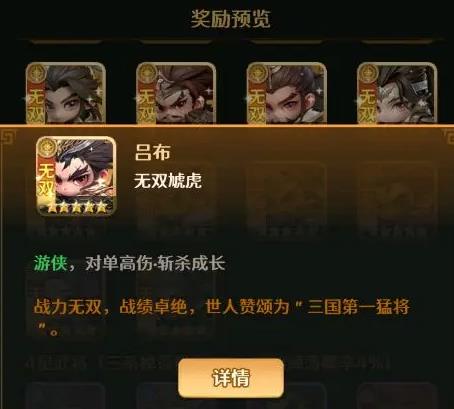Click the popup's top-left corner ornament

[x=8, y=137]
